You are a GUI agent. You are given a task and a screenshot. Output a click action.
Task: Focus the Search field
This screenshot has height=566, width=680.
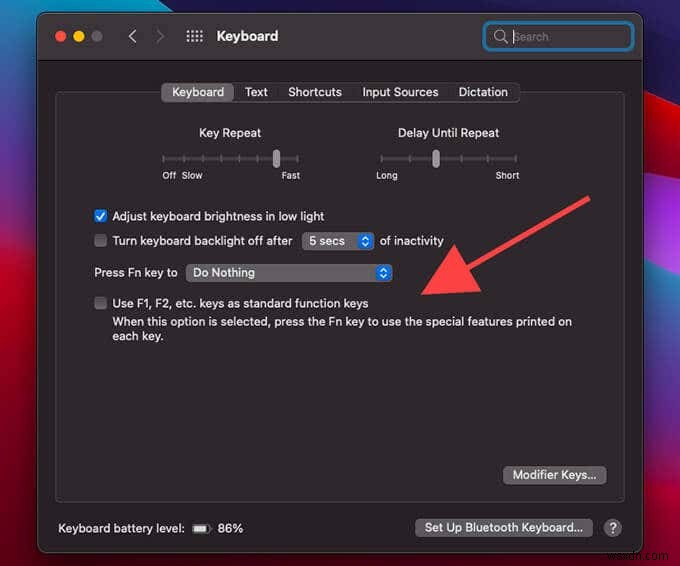click(x=559, y=36)
